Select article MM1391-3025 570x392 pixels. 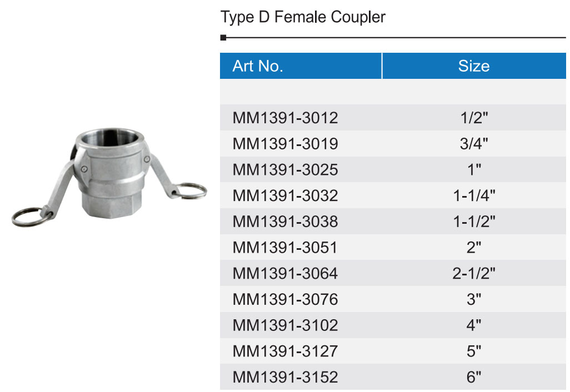pos(285,170)
